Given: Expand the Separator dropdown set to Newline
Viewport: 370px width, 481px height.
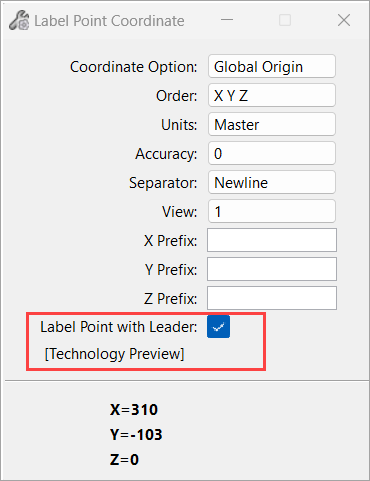Looking at the screenshot, I should [x=272, y=182].
